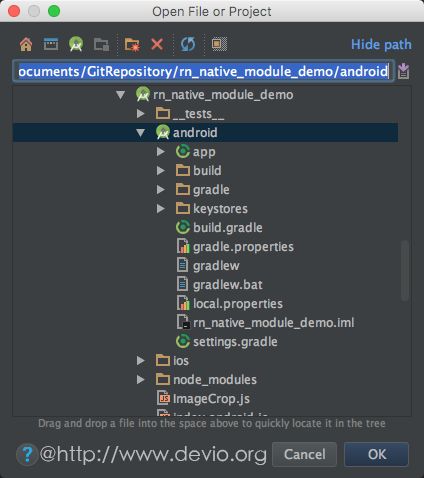This screenshot has width=424, height=478.
Task: Click inside the path text field
Action: click(203, 71)
